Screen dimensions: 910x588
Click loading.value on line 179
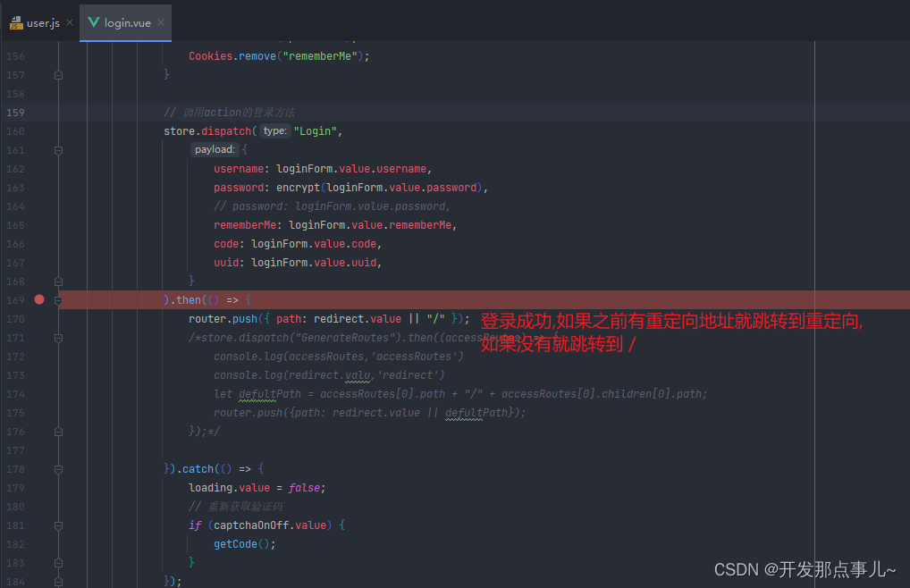(229, 488)
